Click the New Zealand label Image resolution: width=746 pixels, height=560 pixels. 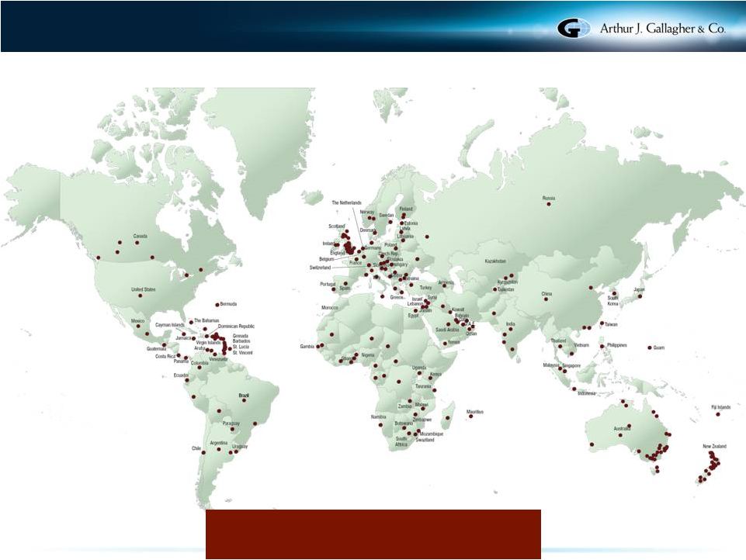point(714,446)
